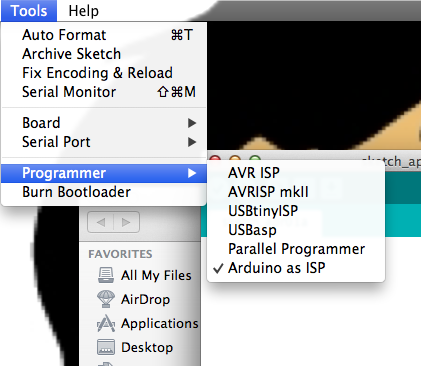421x366 pixels.
Task: Select USBtinyISP programmer
Action: (296, 211)
